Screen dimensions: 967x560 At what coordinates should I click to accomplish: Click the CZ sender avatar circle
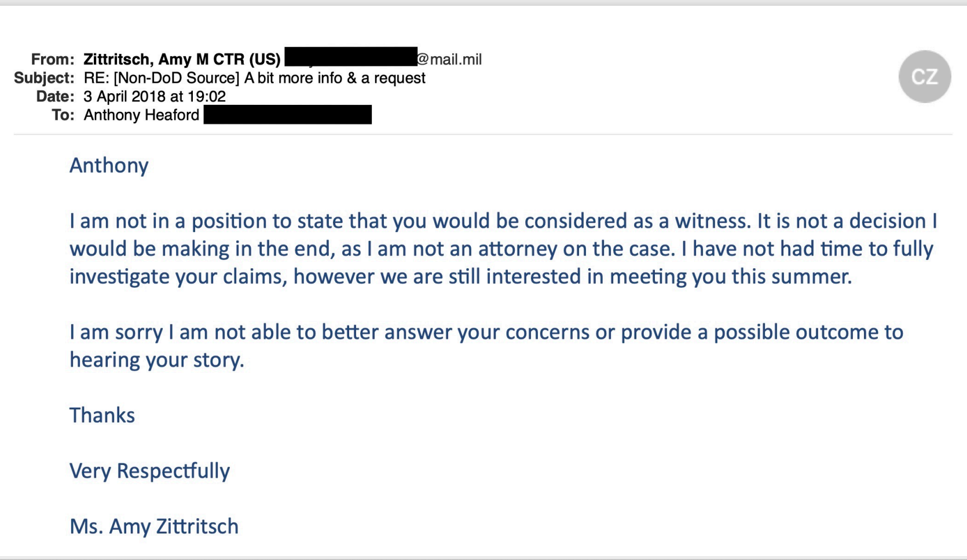[x=924, y=76]
